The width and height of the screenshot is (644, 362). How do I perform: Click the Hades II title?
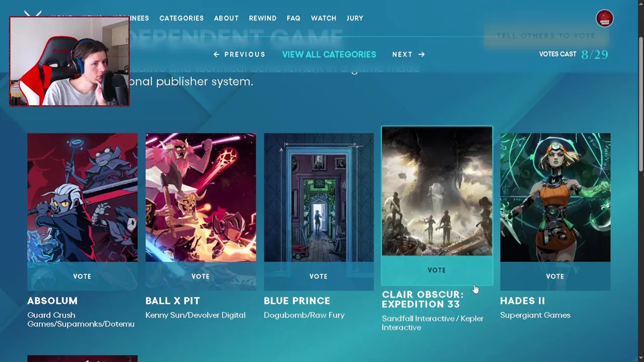click(522, 301)
